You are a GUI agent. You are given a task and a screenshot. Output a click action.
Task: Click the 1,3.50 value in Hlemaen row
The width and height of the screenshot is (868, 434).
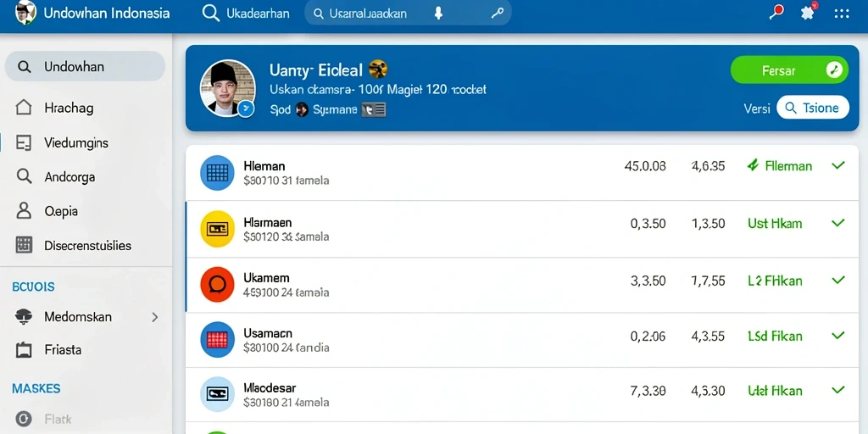coord(708,224)
